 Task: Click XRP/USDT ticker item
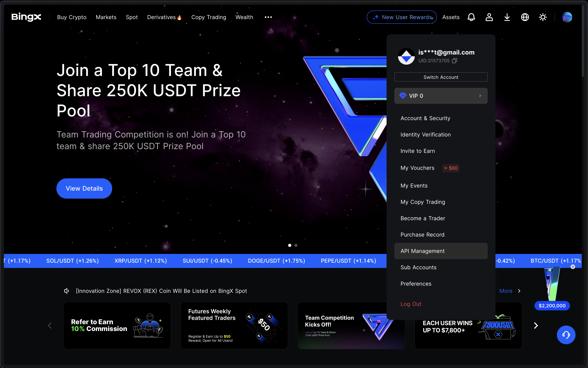(x=141, y=261)
